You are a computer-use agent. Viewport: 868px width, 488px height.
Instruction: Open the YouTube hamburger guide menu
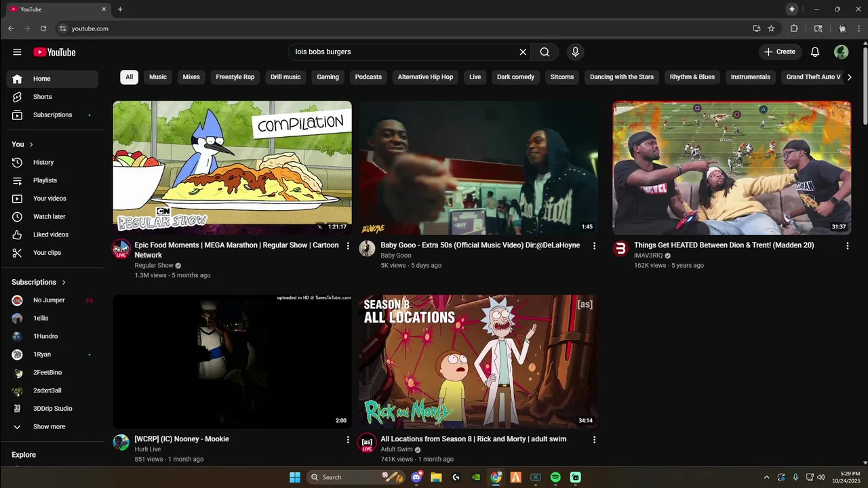17,52
